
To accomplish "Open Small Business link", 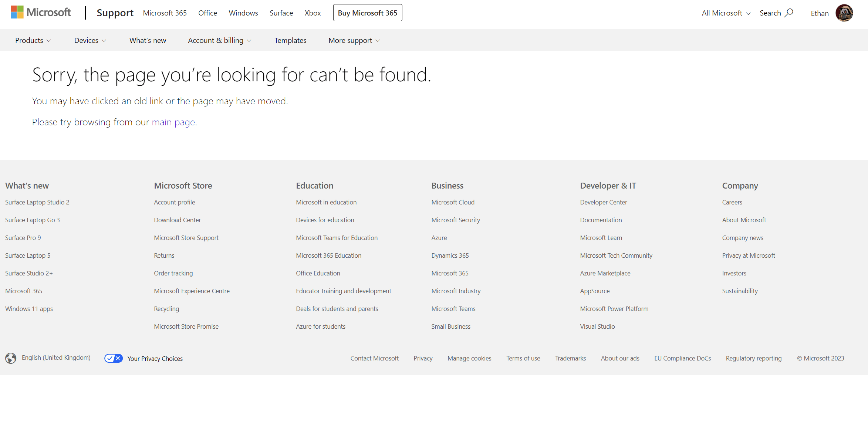I will pos(451,326).
